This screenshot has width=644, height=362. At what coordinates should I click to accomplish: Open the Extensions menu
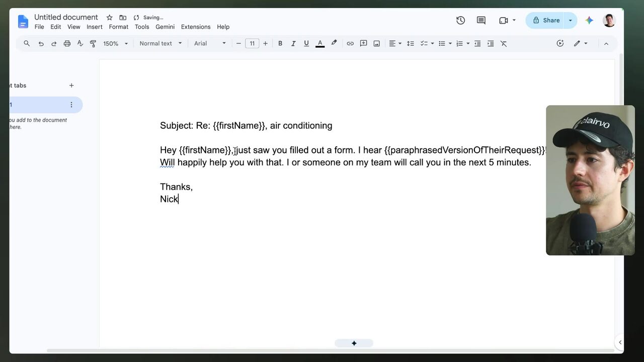[196, 27]
